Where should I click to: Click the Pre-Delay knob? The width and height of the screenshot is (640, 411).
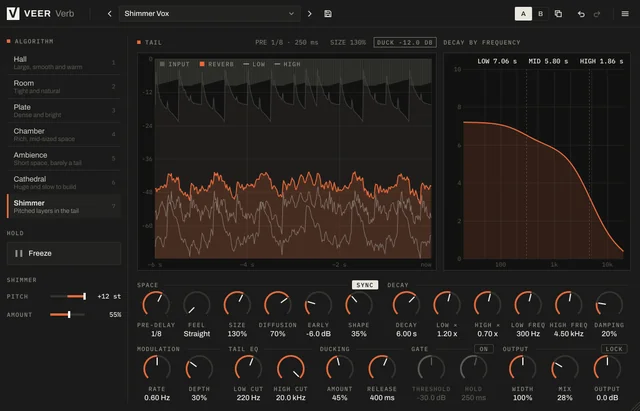point(156,304)
